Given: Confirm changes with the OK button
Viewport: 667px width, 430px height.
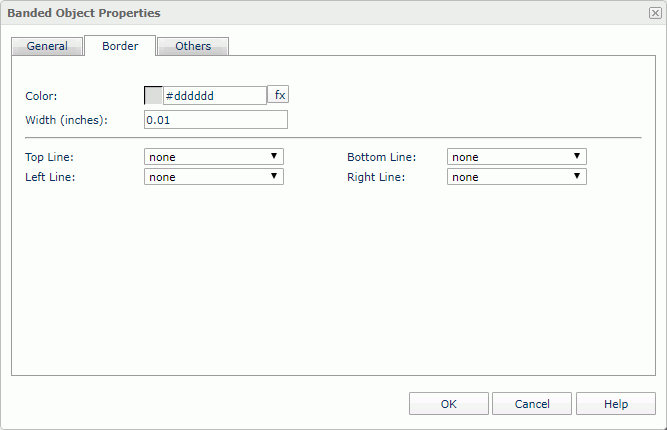Looking at the screenshot, I should click(448, 404).
